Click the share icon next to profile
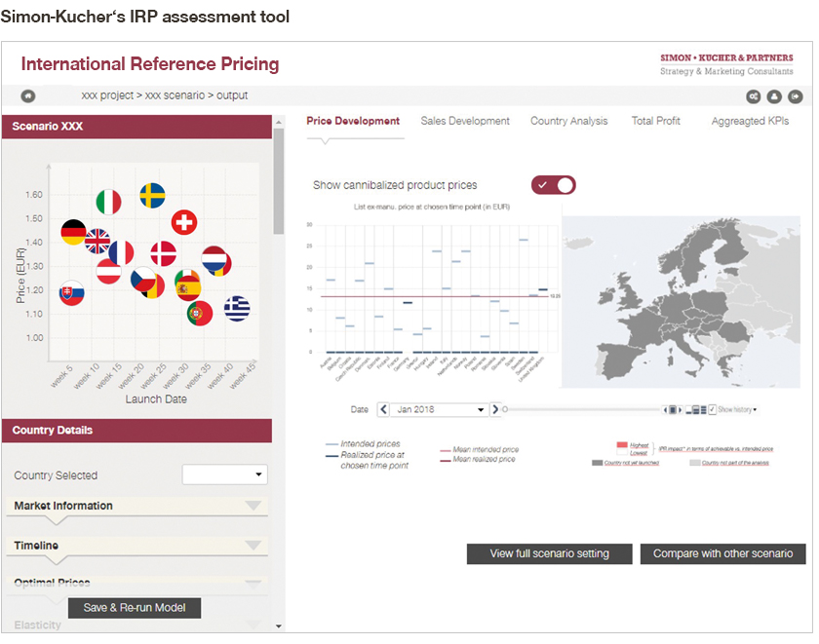This screenshot has width=819, height=644. tap(753, 96)
